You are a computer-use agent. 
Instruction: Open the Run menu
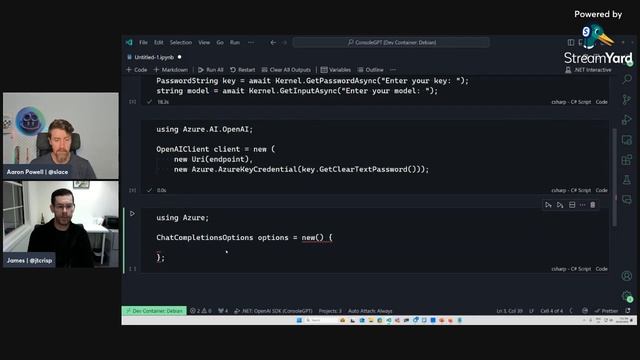coord(235,42)
